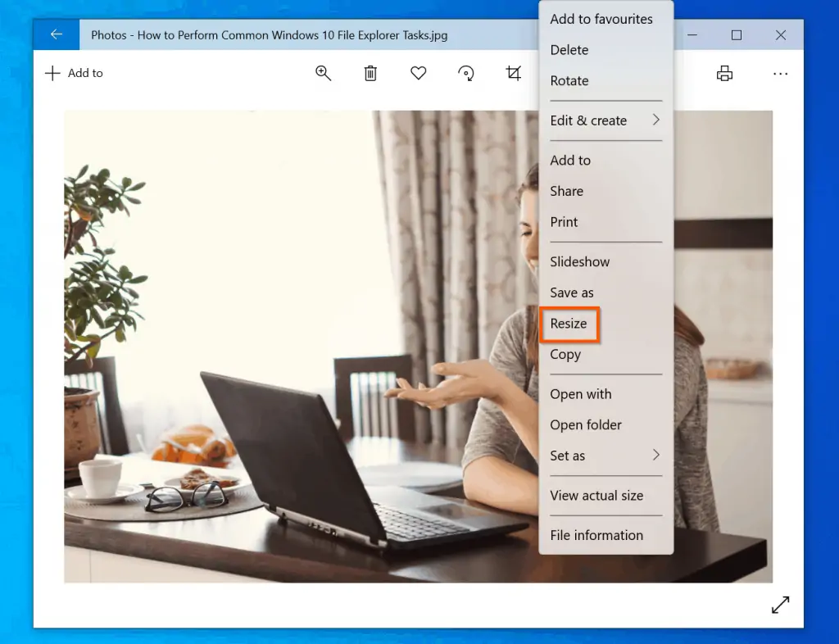Select View actual size

tap(605, 496)
